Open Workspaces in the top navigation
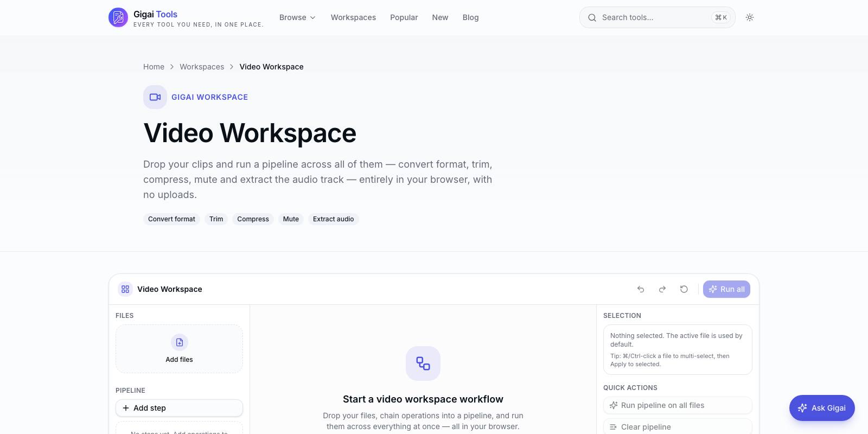 (x=353, y=17)
